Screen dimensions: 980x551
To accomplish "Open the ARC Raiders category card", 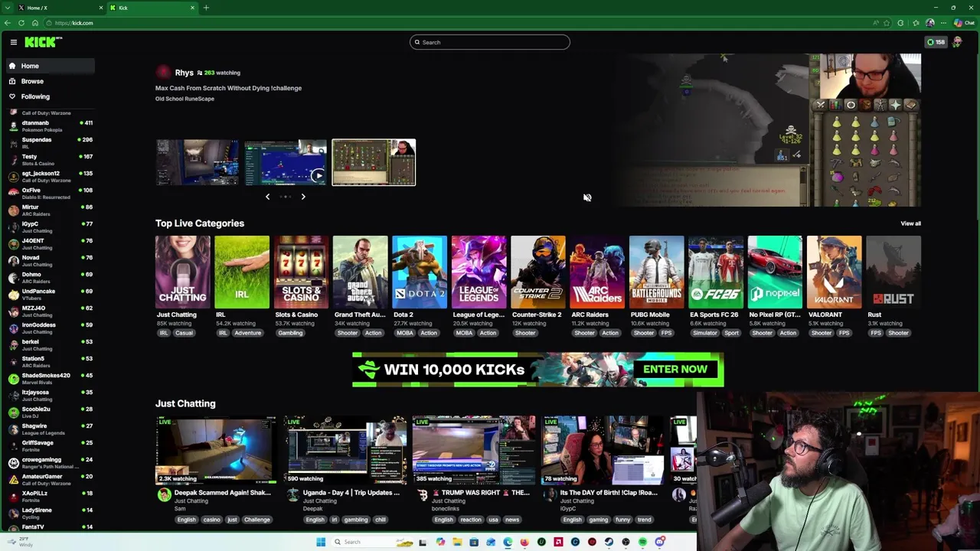I will click(x=597, y=272).
